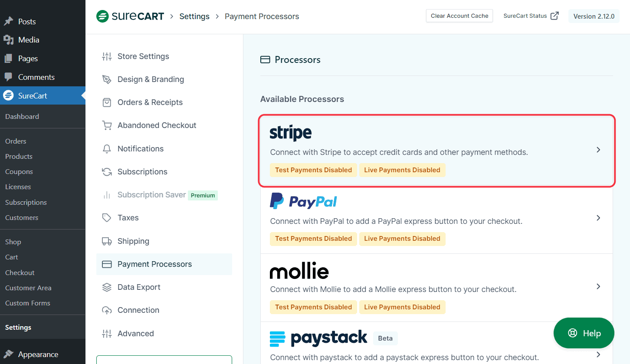Open the Customer Area submenu item

pos(28,288)
